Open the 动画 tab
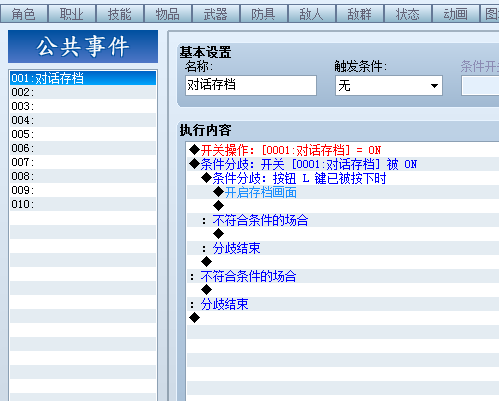Screen dimensions: 499x401 tap(456, 14)
